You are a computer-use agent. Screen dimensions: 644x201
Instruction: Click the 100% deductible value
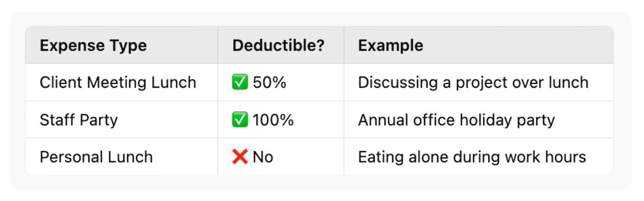click(273, 120)
